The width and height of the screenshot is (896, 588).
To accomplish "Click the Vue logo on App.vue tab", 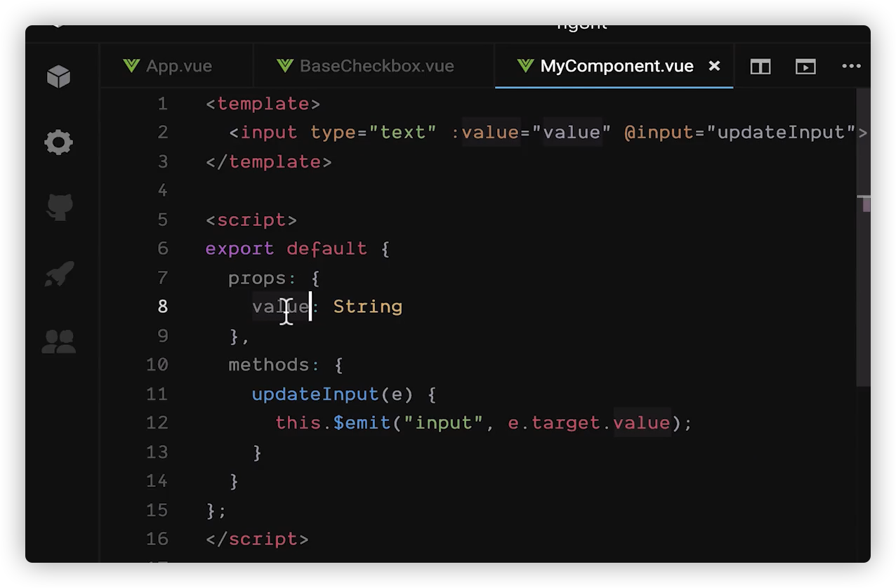I will pos(131,66).
